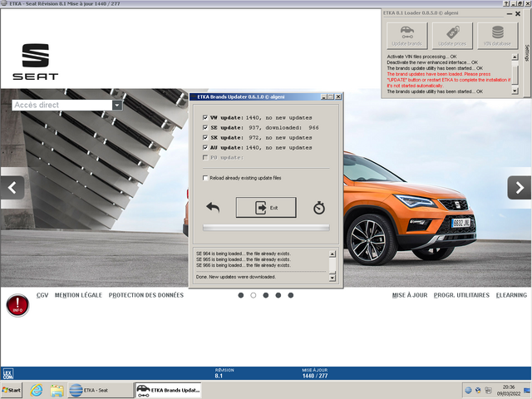The image size is (532, 399).
Task: Click the back arrow in Brands Updater
Action: [x=213, y=207]
